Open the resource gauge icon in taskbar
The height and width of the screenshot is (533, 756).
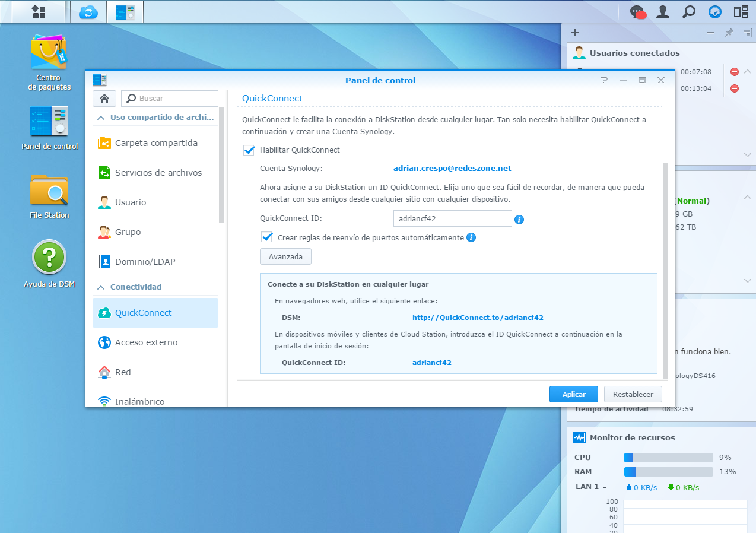tap(714, 11)
